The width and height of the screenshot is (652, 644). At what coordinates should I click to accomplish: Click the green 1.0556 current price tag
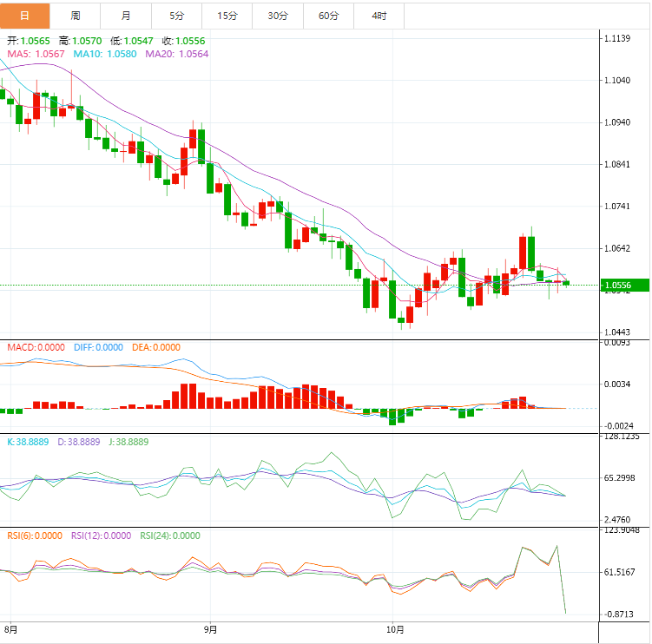(627, 285)
